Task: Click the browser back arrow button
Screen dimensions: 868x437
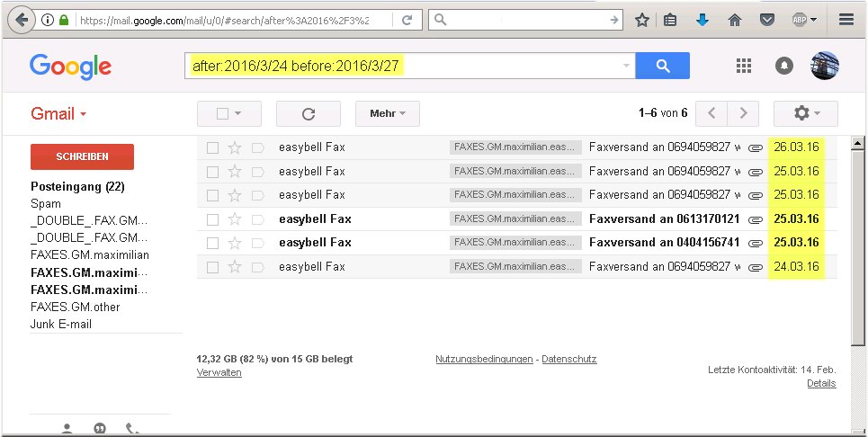Action: point(21,21)
